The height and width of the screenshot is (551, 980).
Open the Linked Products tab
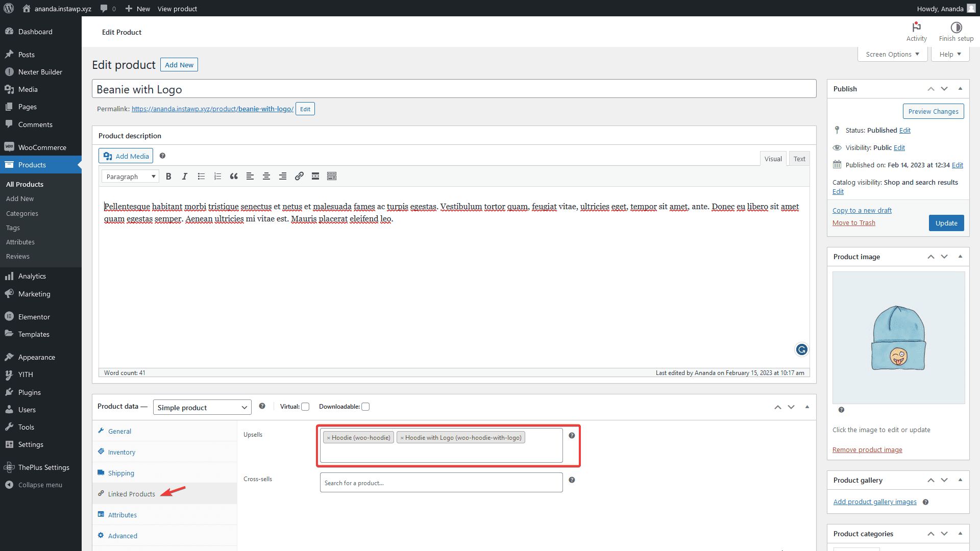[165, 494]
